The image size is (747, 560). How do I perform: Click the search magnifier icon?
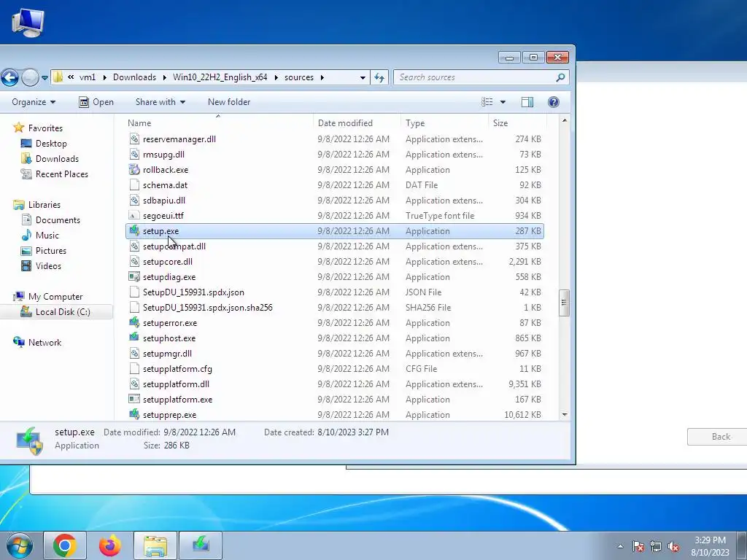[561, 77]
